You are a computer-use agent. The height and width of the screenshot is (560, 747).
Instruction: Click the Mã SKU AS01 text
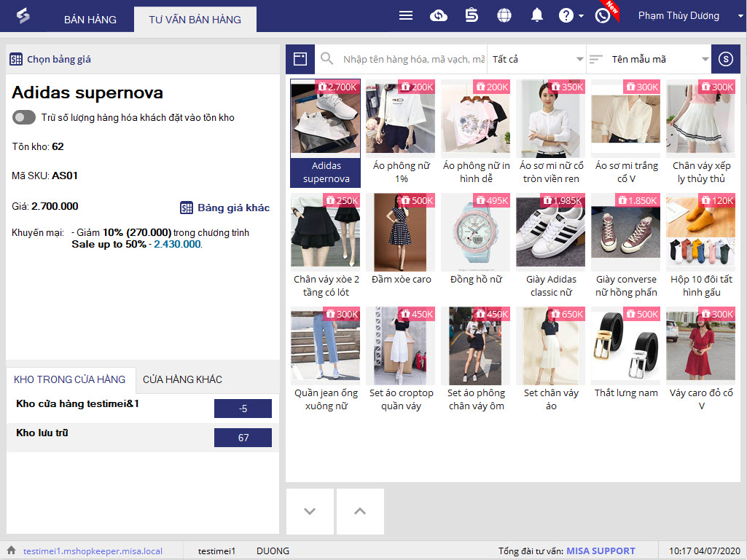44,176
